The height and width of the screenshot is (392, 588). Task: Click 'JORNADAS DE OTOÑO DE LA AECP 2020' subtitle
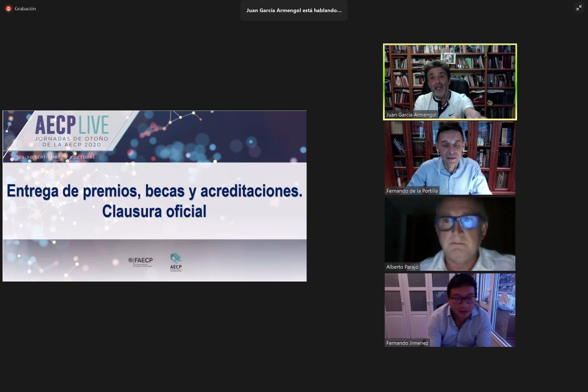pos(72,141)
